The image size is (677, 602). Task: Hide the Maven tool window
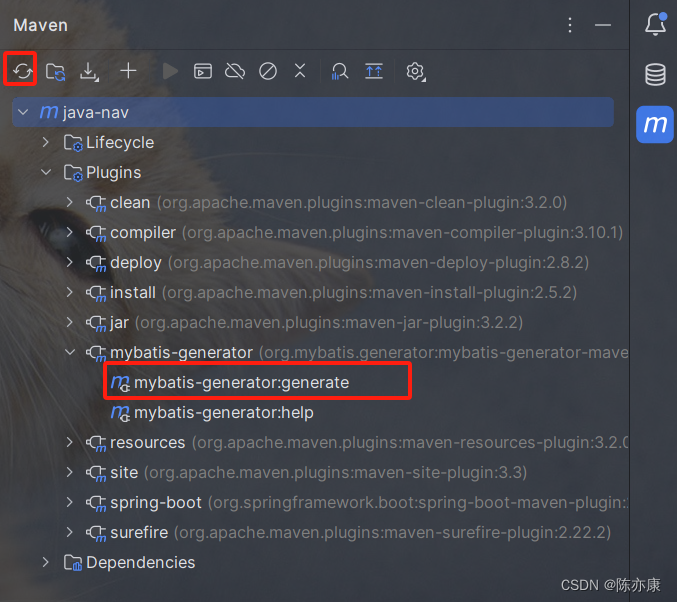click(x=603, y=25)
